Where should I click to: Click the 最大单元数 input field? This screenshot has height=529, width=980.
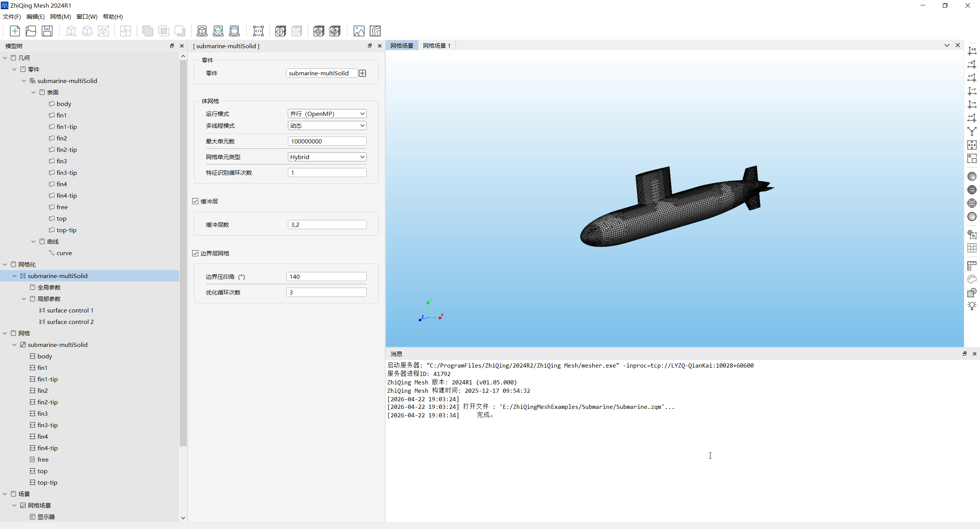(x=327, y=141)
